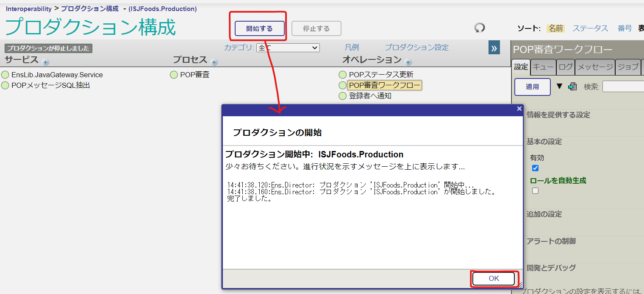
Task: Open the メッセージ tab
Action: (x=595, y=67)
